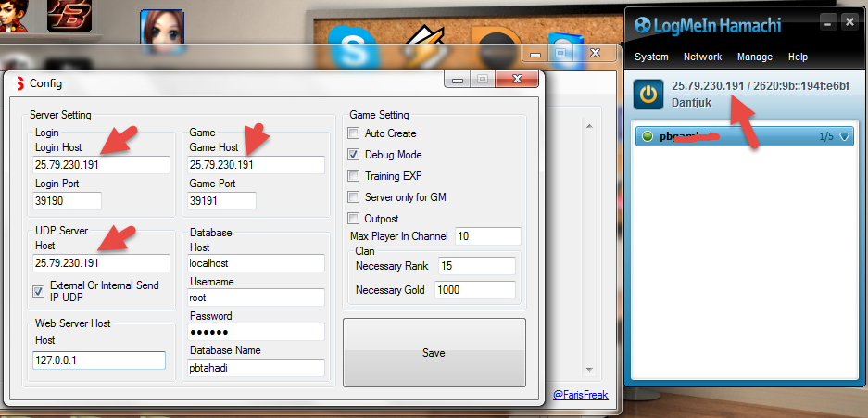The image size is (868, 418).
Task: Toggle External Or Internal Send IP UDP
Action: pyautogui.click(x=38, y=291)
